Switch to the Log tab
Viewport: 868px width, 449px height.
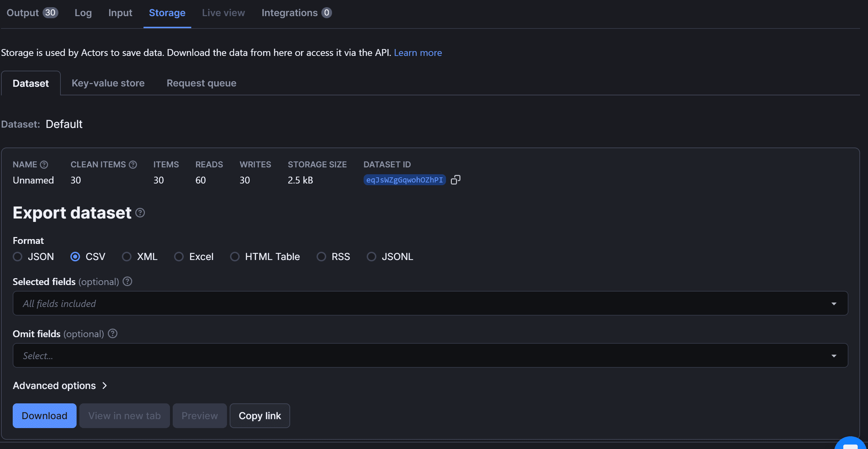click(83, 13)
